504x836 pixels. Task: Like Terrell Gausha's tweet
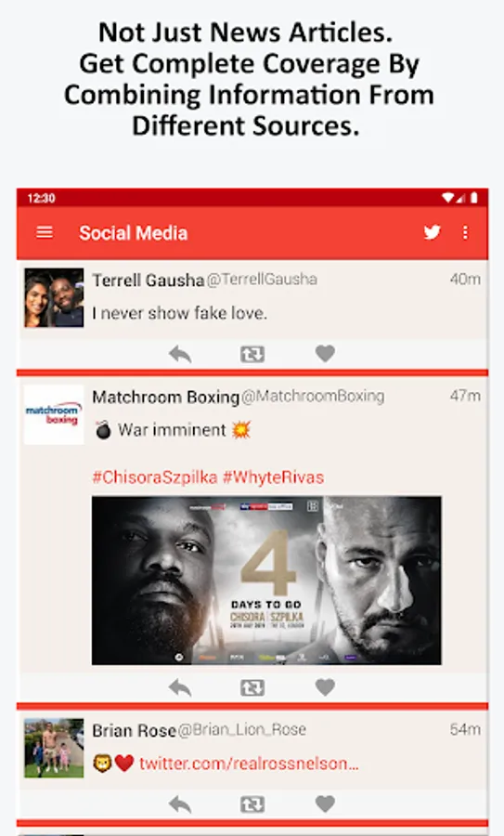(325, 354)
